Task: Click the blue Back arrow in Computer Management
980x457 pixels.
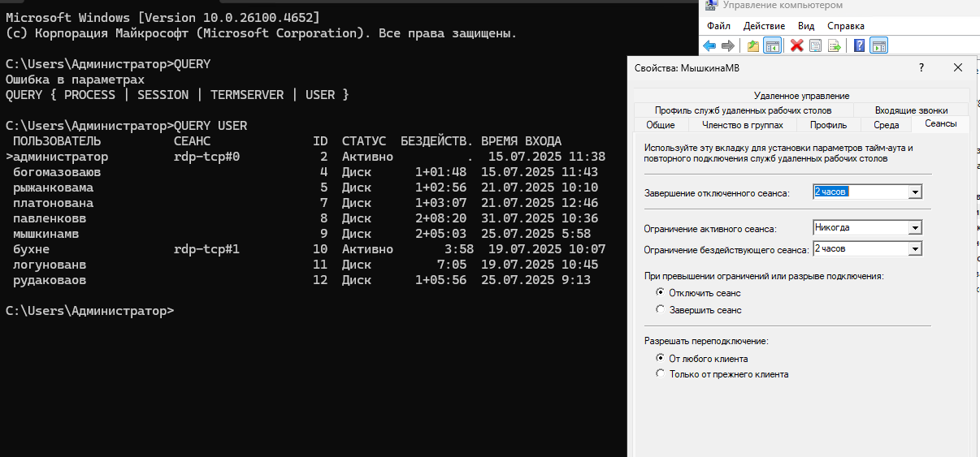Action: click(x=709, y=45)
